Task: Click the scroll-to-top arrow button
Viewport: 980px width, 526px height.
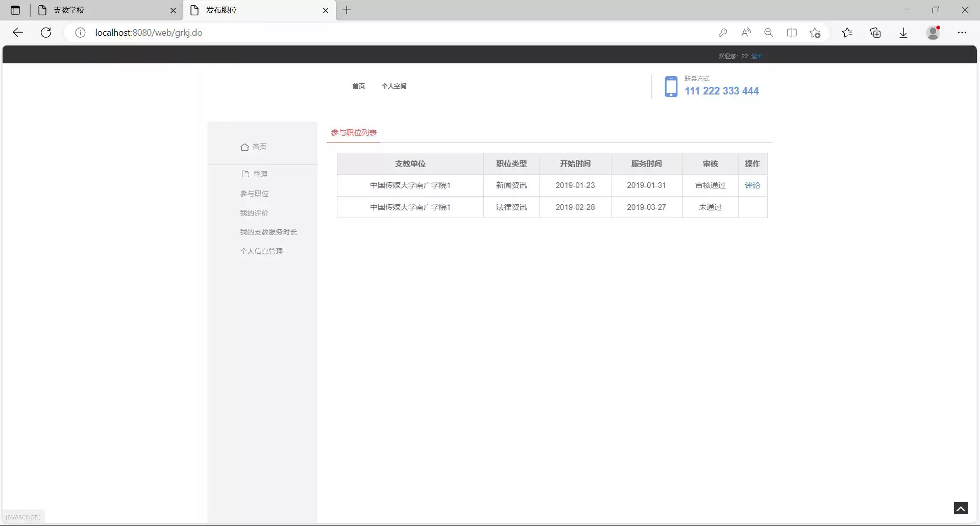Action: coord(961,508)
